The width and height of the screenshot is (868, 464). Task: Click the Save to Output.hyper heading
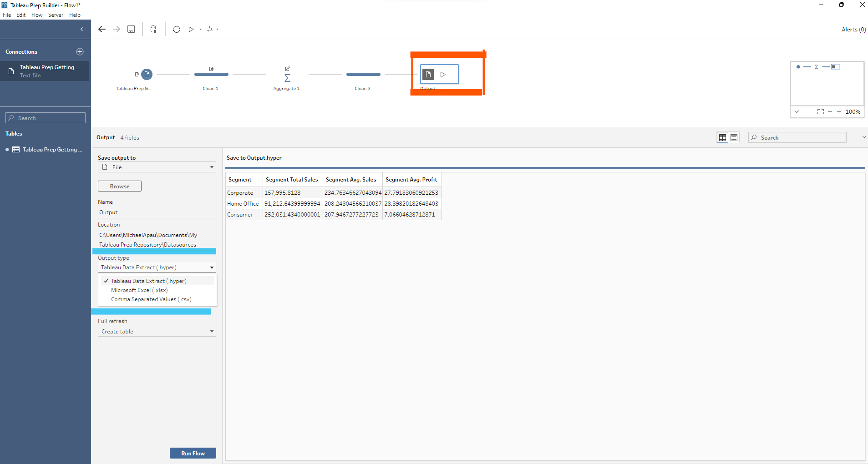(x=254, y=158)
